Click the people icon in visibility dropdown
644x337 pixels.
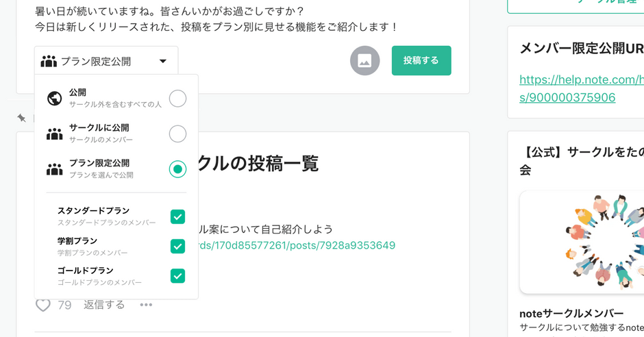tap(49, 61)
